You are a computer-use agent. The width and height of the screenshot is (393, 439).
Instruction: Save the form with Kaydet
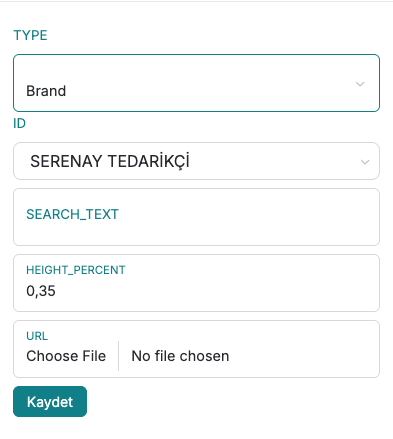50,402
